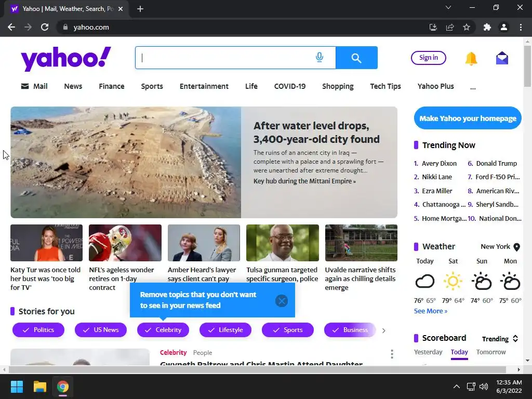The image size is (532, 399).
Task: Click the blue magnifier search button
Action: click(x=356, y=58)
